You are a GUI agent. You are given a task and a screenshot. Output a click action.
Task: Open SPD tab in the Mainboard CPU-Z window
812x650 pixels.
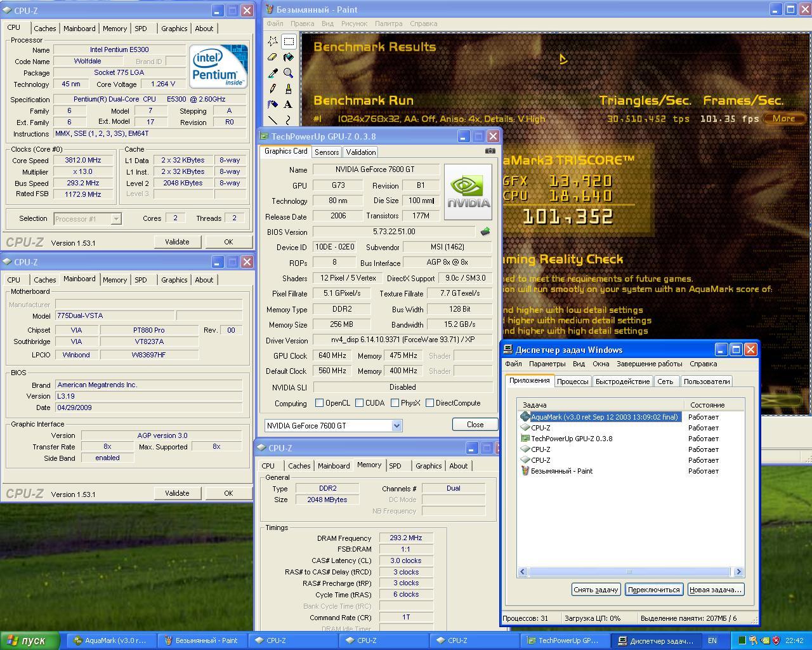point(141,280)
